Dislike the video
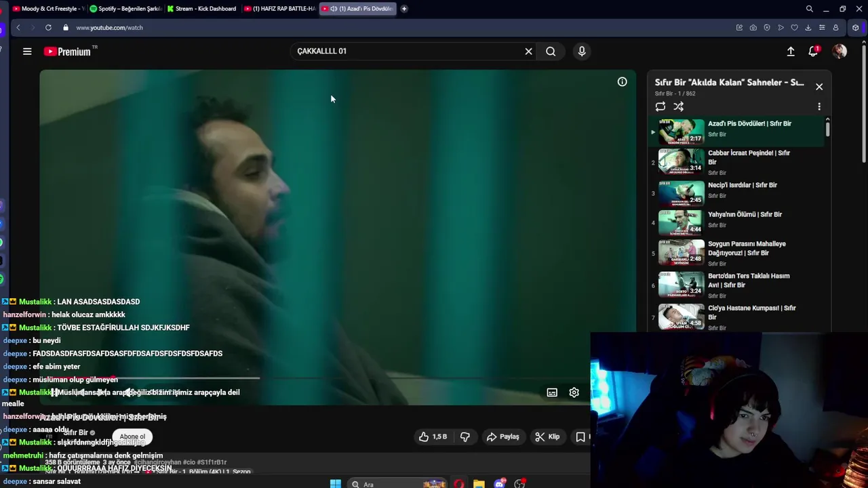Screen dimensions: 868x488 (465, 437)
